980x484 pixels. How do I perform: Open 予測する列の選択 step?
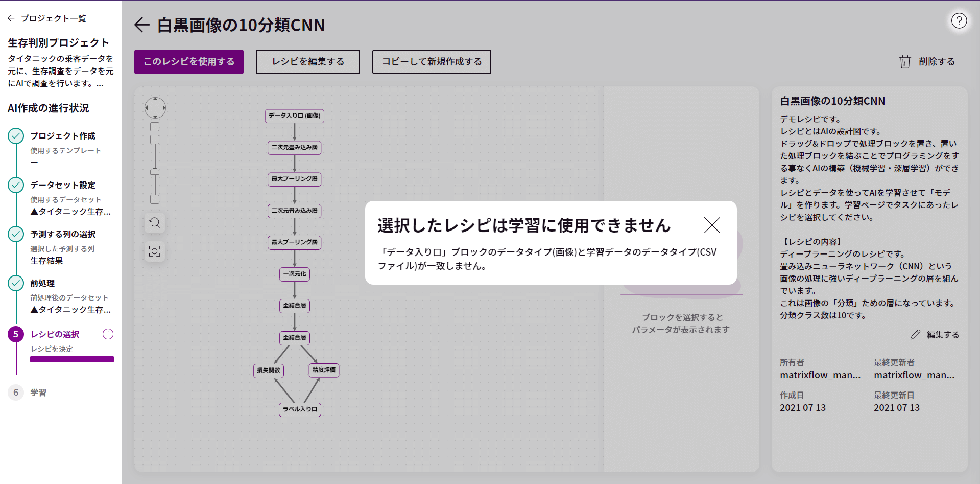coord(63,234)
